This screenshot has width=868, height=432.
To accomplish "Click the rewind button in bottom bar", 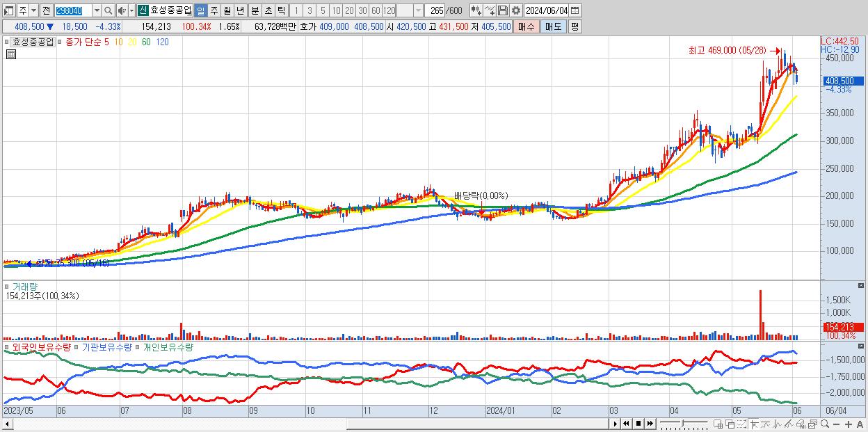I will click(627, 424).
